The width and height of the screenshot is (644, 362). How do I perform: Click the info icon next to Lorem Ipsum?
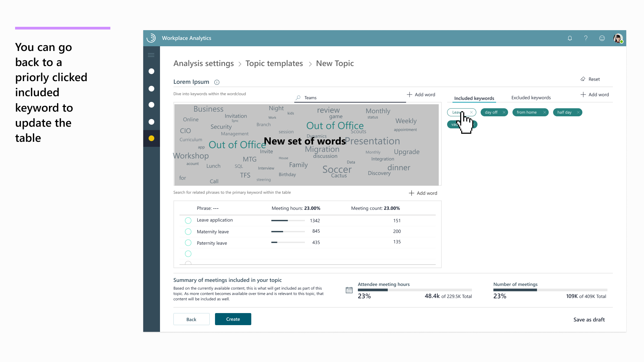click(x=217, y=82)
